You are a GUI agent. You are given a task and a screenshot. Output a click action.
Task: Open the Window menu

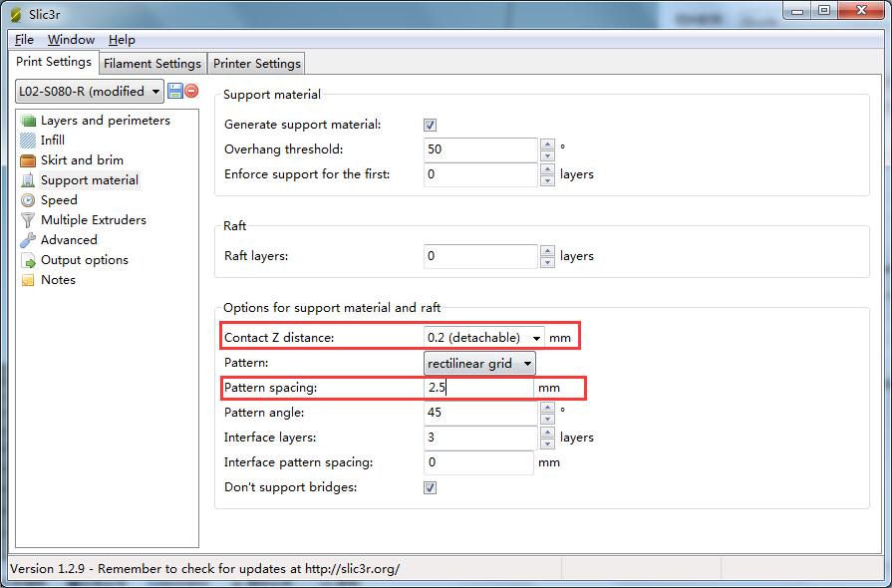(x=71, y=40)
